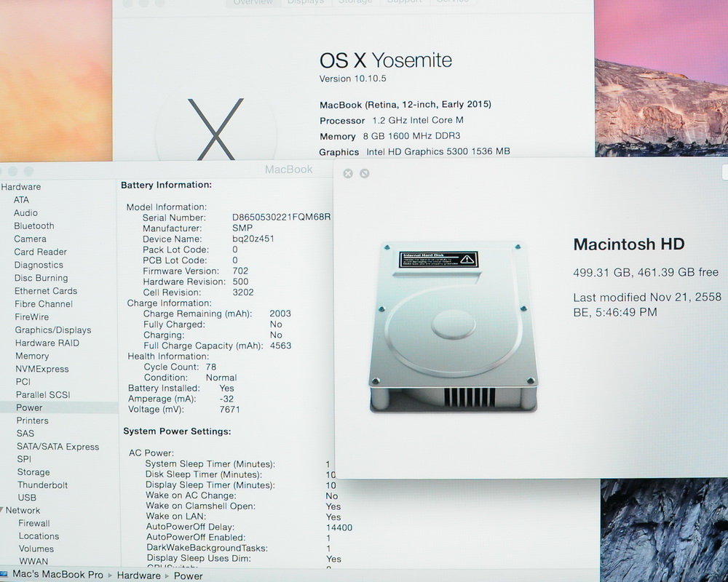Click Mac's MacBook Pro in path bar

pyautogui.click(x=58, y=574)
